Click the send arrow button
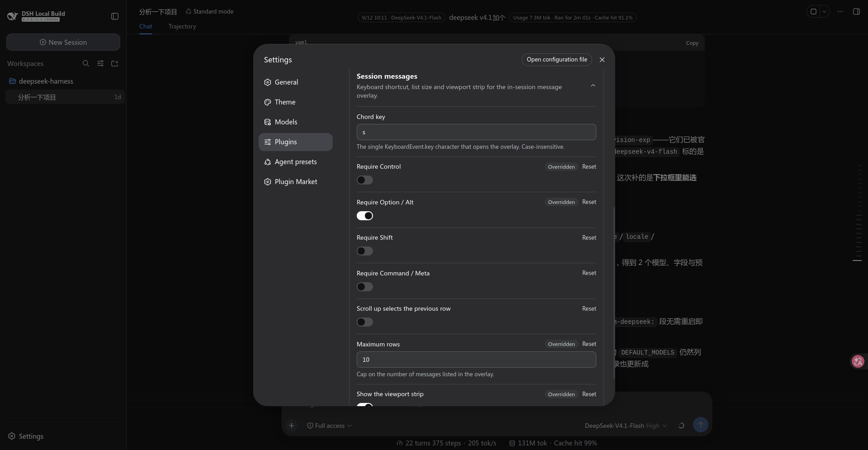 point(701,425)
